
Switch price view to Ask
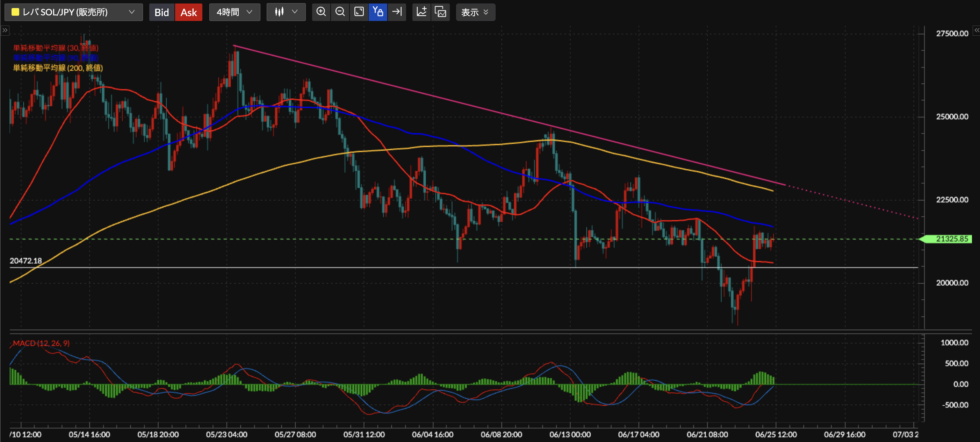tap(189, 12)
